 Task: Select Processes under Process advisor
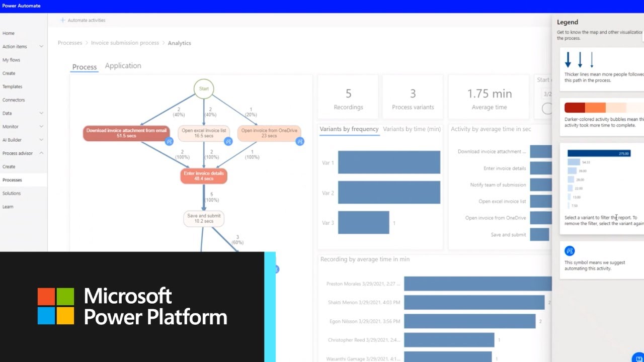(12, 180)
